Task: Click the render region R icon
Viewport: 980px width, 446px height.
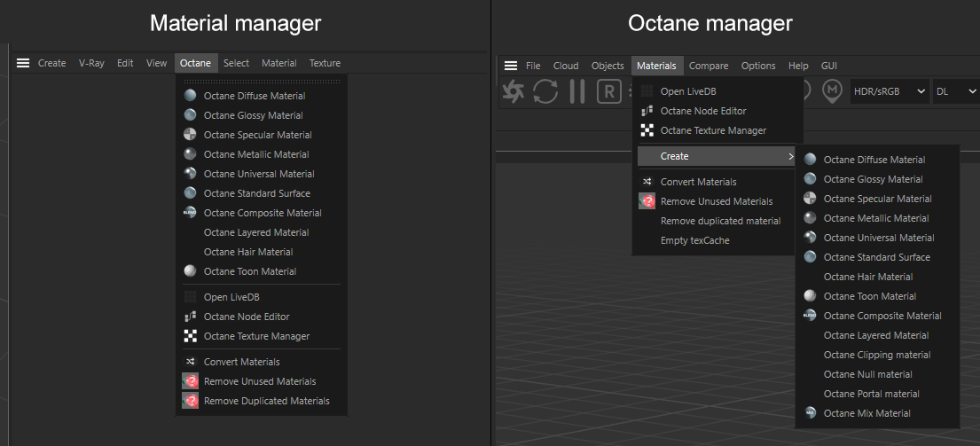Action: pos(608,92)
